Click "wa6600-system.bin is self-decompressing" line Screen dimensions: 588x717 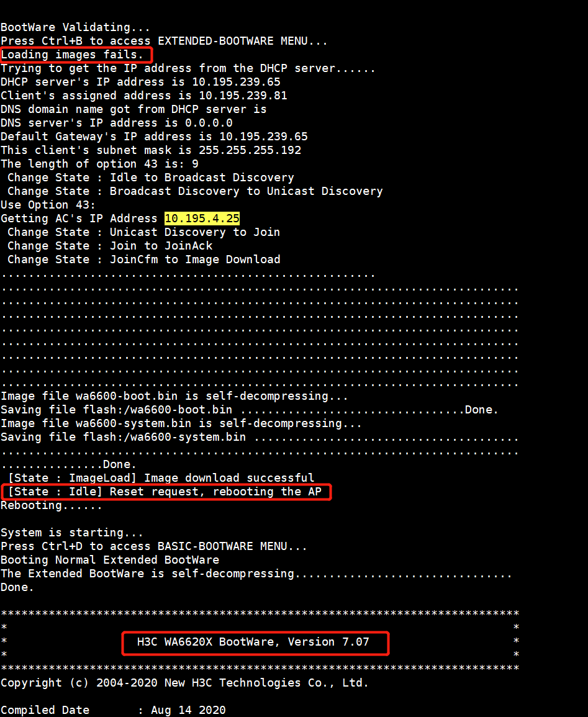click(x=181, y=424)
